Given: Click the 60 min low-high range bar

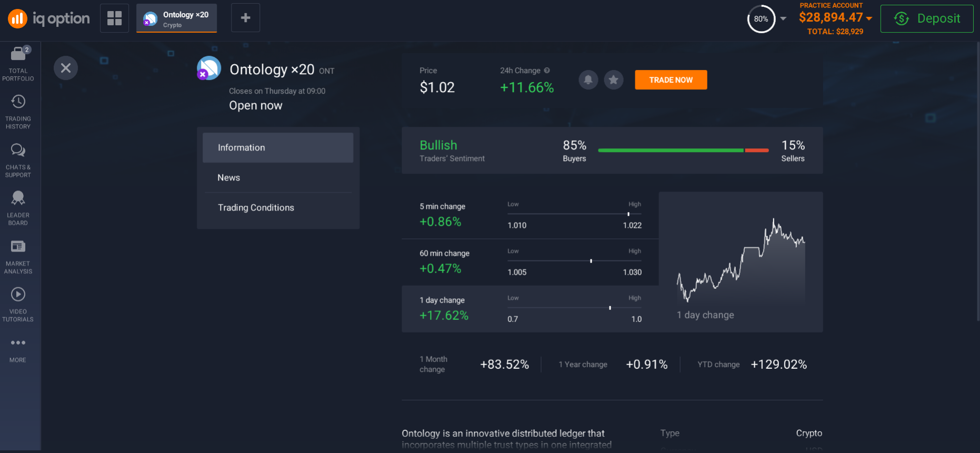Looking at the screenshot, I should click(x=575, y=261).
